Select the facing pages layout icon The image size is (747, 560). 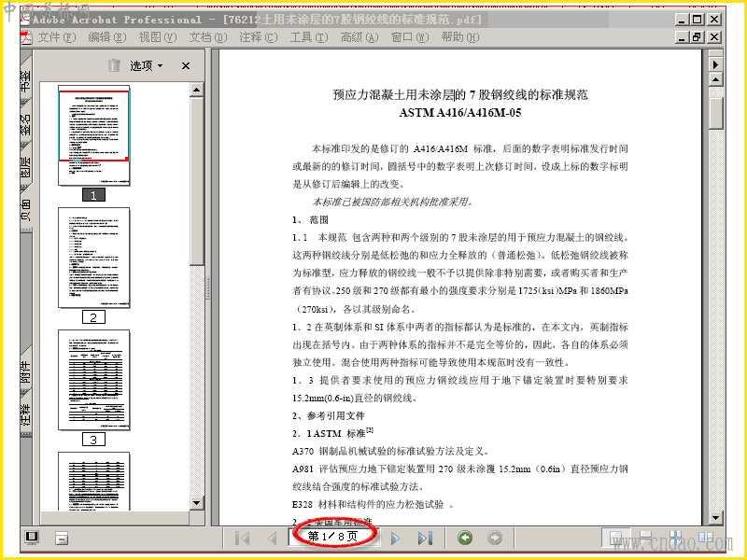coord(706,539)
